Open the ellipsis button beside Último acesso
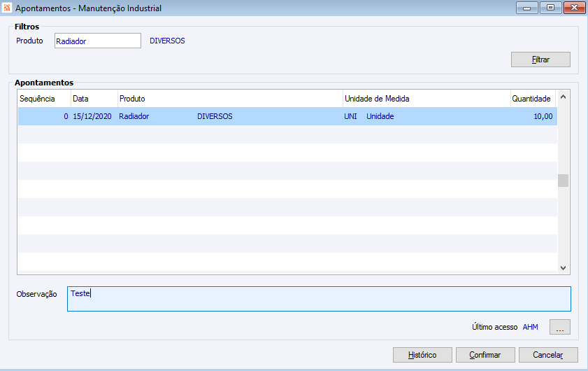The width and height of the screenshot is (588, 371). click(560, 327)
